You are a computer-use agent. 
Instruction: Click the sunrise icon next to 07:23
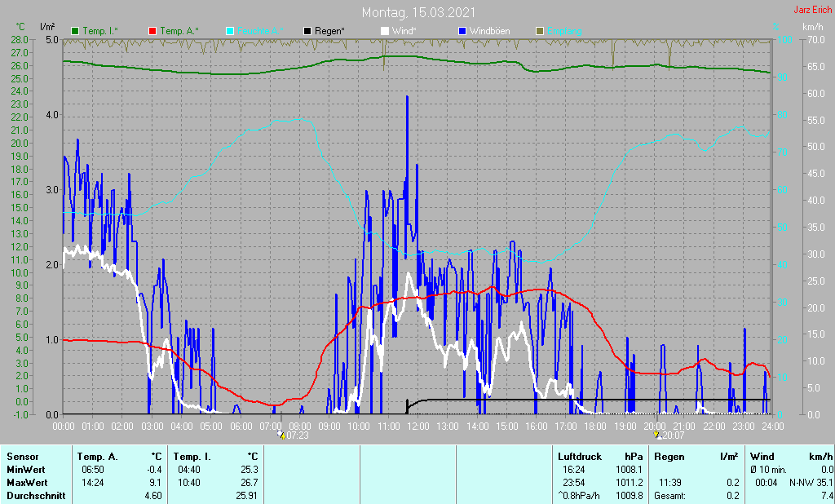pos(281,435)
